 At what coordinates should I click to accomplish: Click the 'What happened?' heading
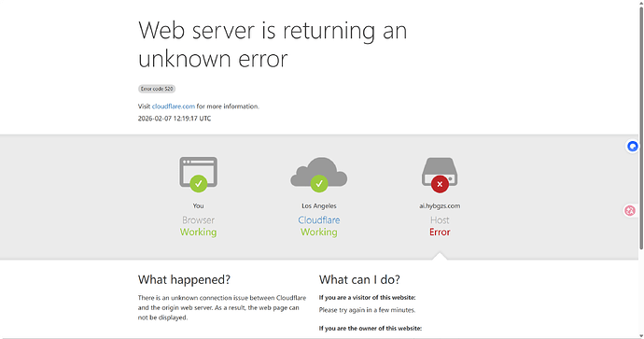(x=184, y=280)
